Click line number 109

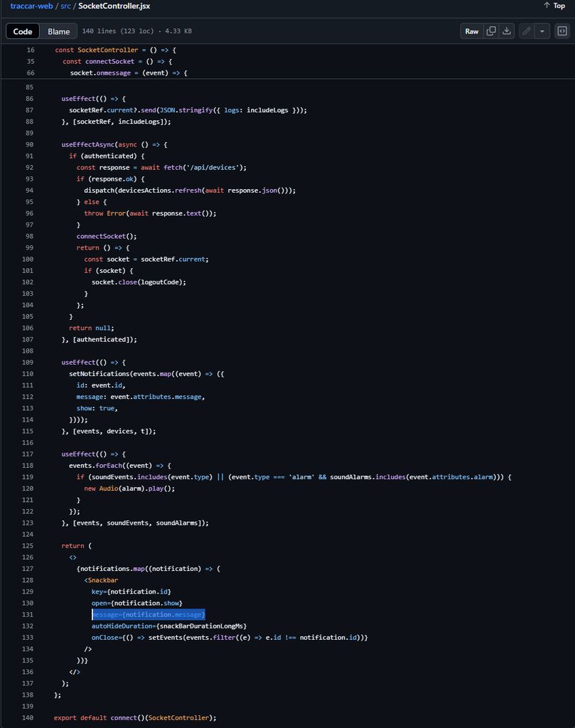coord(28,363)
